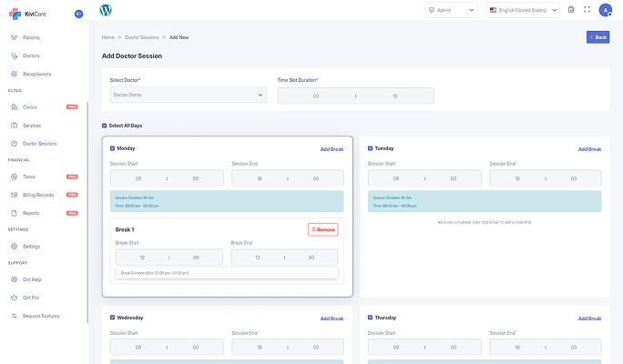Click the Reports document icon
The height and width of the screenshot is (364, 623).
click(15, 213)
